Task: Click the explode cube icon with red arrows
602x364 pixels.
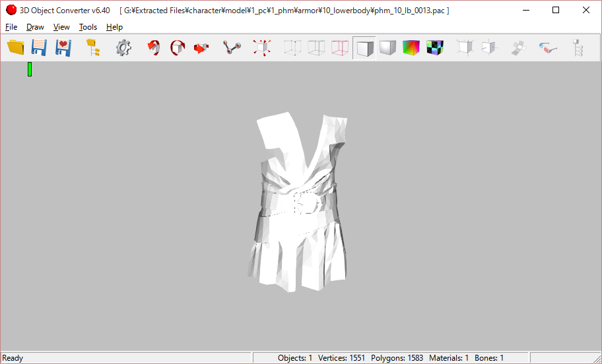Action: [262, 47]
